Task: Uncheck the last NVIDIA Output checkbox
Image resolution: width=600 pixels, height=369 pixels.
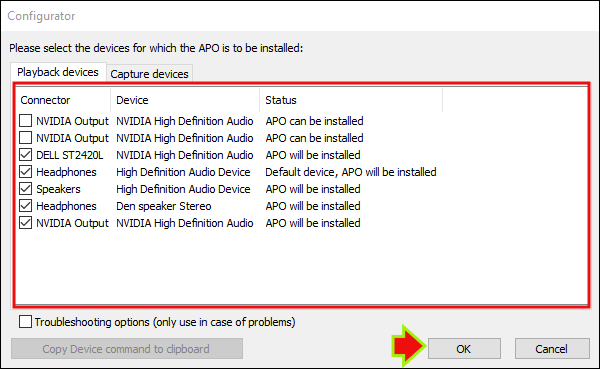Action: tap(25, 223)
